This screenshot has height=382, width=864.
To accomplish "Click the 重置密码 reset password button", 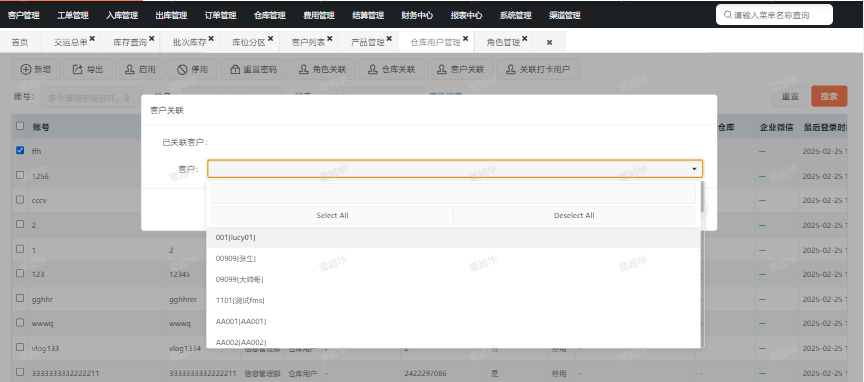I will 253,69.
